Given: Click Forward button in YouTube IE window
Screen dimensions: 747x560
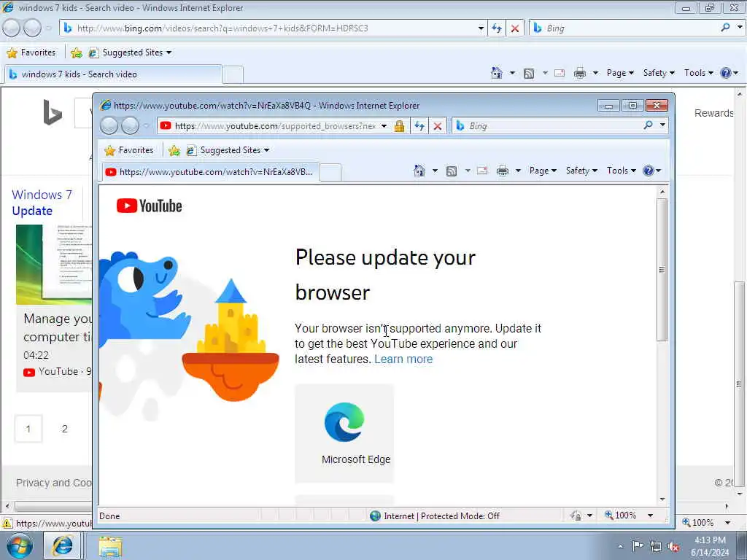Looking at the screenshot, I should 130,125.
